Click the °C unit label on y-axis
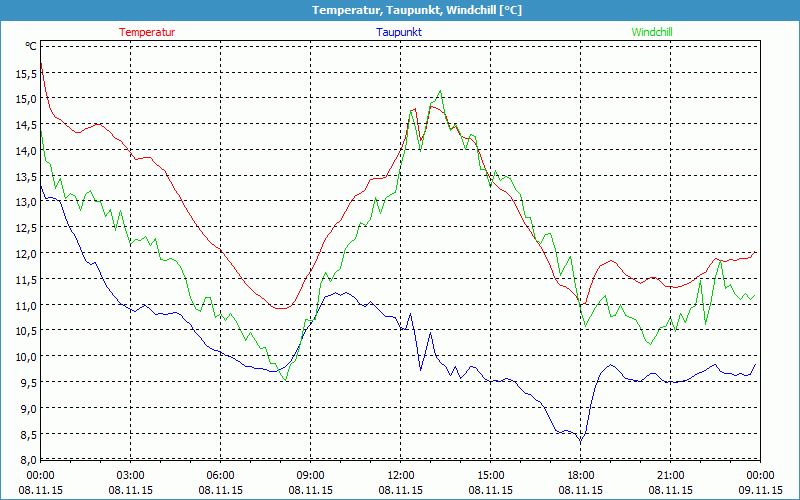Screen dimensions: 800x500 pos(30,46)
